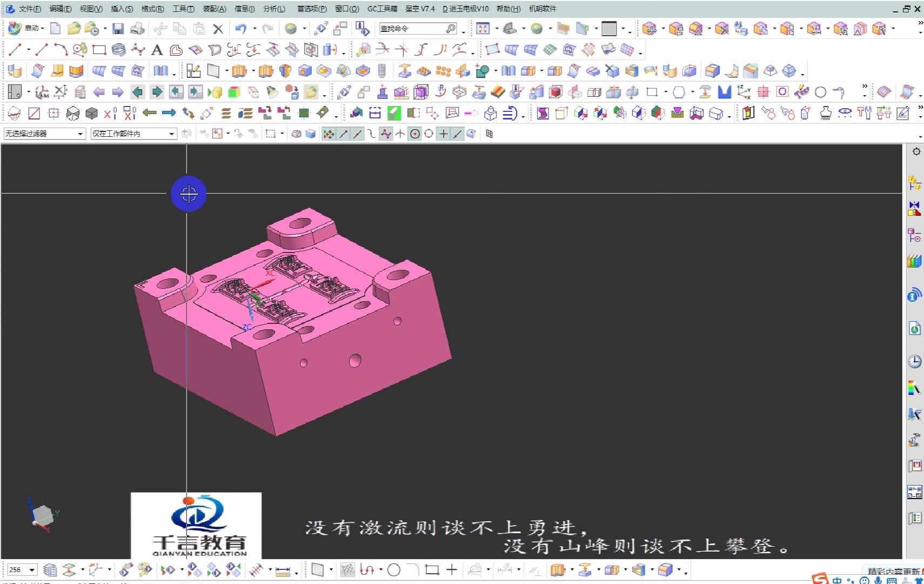Image resolution: width=924 pixels, height=584 pixels.
Task: Toggle Existing Point snap
Action: tap(443, 134)
